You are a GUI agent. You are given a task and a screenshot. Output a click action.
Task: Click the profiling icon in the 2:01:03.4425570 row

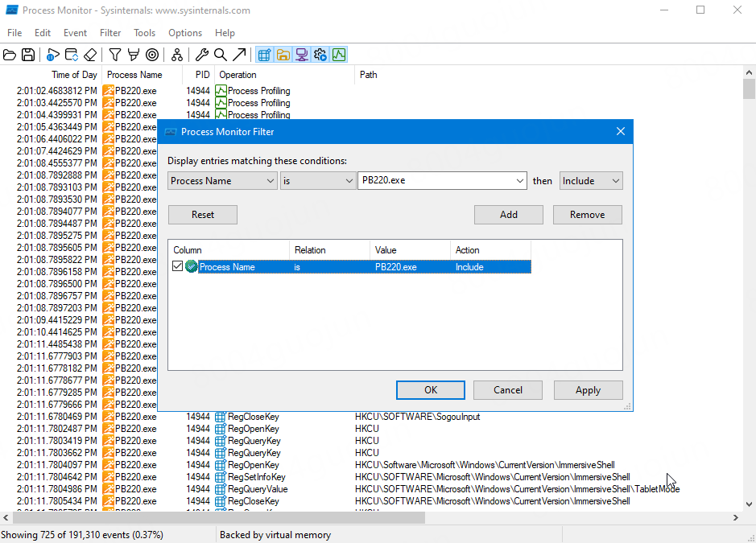(x=221, y=103)
